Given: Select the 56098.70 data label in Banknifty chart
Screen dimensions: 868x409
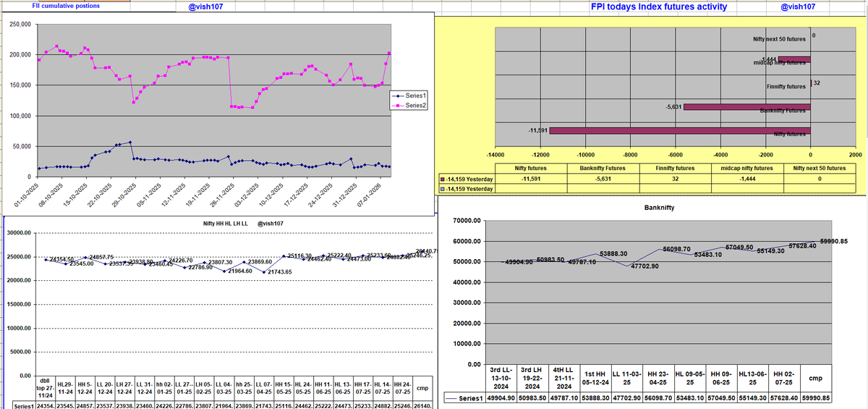Looking at the screenshot, I should pos(677,249).
